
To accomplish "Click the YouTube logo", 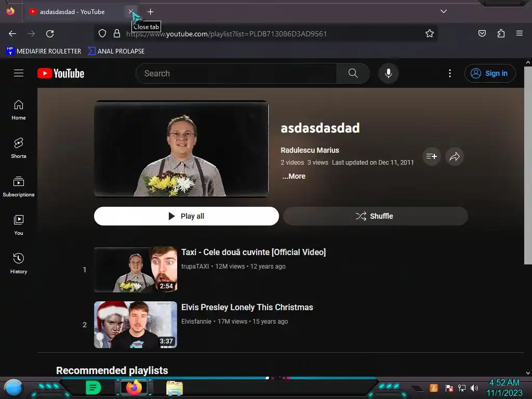I will 61,73.
